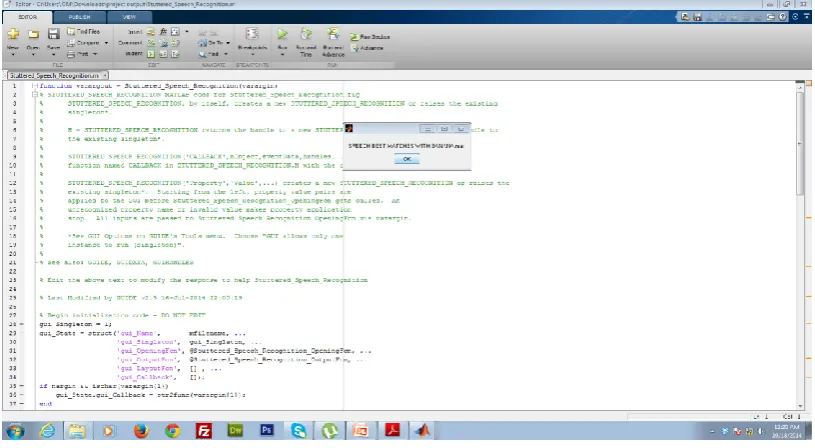
Task: Expand the Go To dropdown arrow
Action: pos(228,43)
